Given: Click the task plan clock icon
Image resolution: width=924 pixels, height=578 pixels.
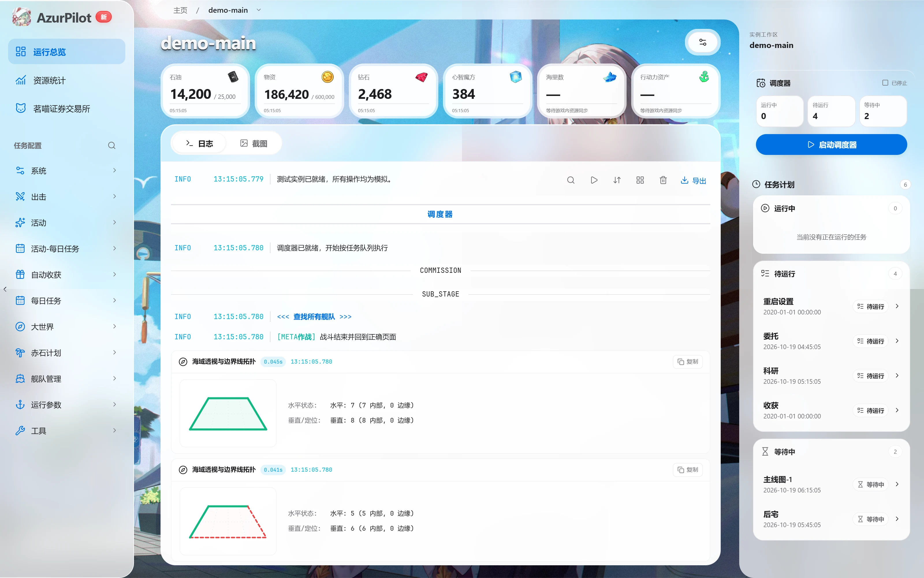Looking at the screenshot, I should click(x=756, y=184).
